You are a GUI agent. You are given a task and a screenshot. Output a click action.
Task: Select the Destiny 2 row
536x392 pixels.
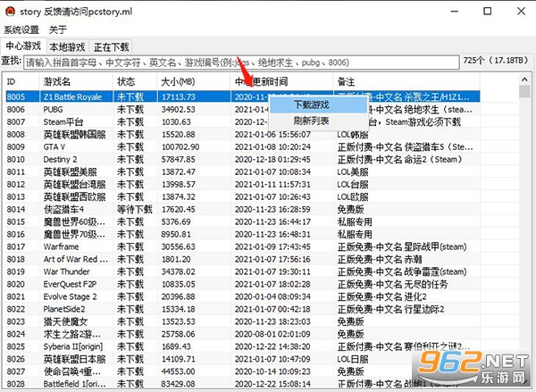(243, 159)
